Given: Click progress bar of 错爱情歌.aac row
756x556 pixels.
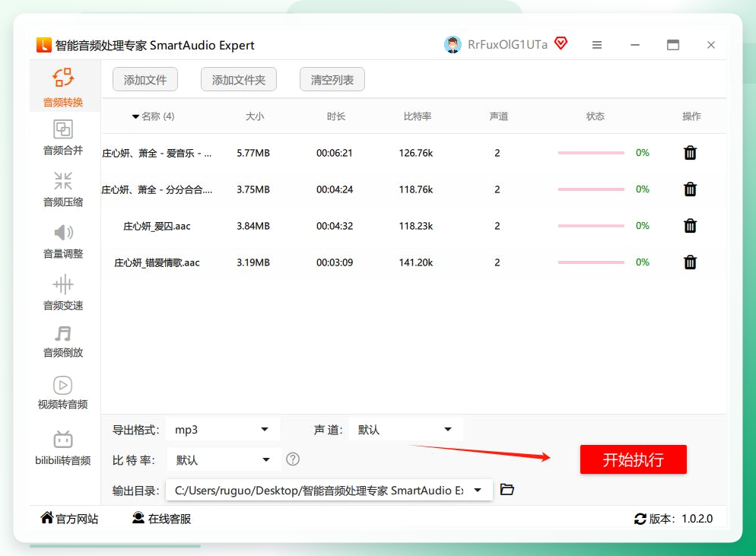Looking at the screenshot, I should pyautogui.click(x=591, y=262).
